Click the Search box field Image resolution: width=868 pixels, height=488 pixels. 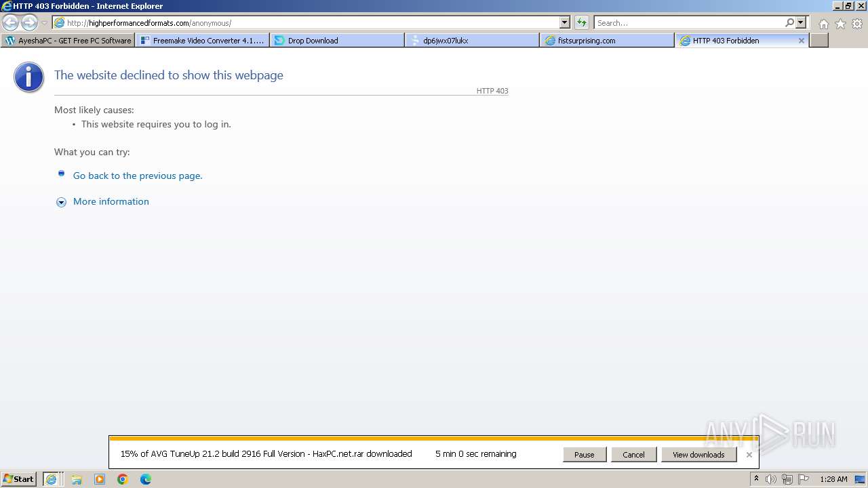[688, 23]
